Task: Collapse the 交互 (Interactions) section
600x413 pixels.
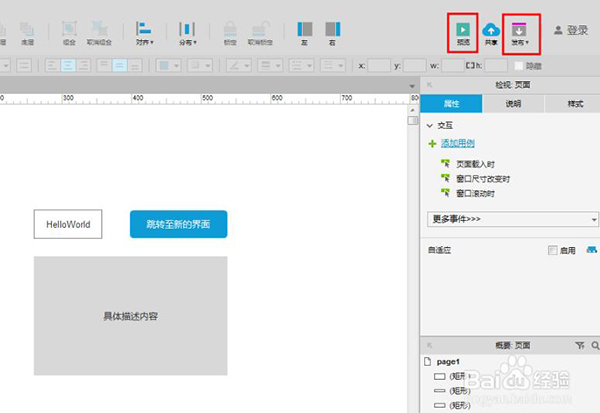Action: click(430, 126)
